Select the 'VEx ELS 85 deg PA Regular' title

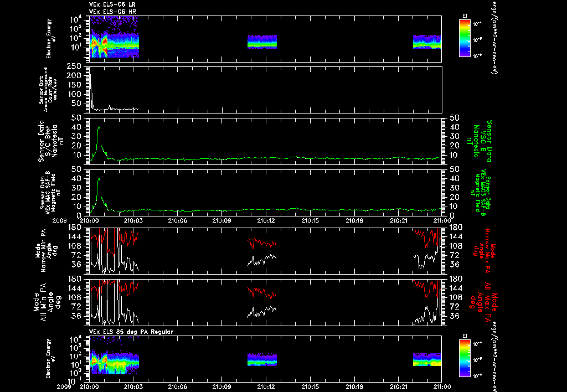[131, 332]
